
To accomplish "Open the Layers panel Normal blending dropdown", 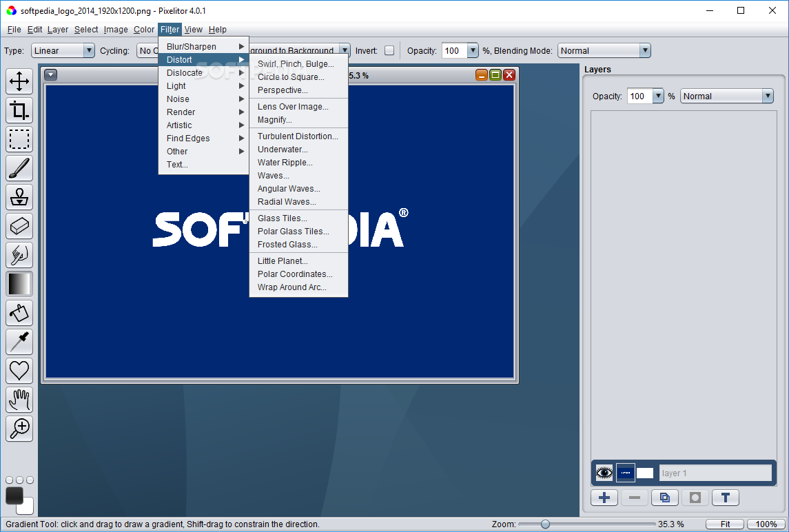I will 726,96.
